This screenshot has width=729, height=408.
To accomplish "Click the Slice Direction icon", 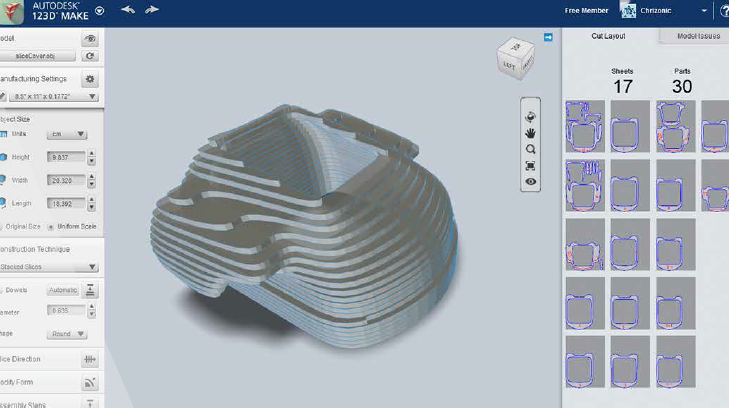I will 90,358.
